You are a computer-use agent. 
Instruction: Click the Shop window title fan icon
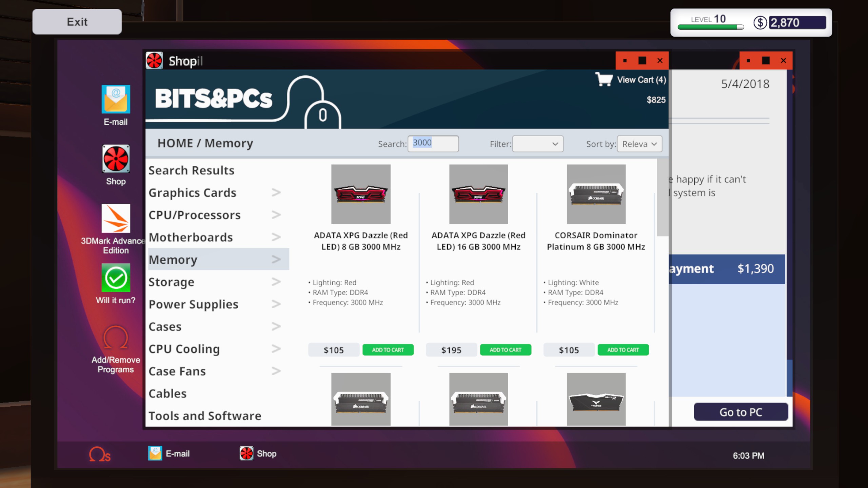coord(154,61)
